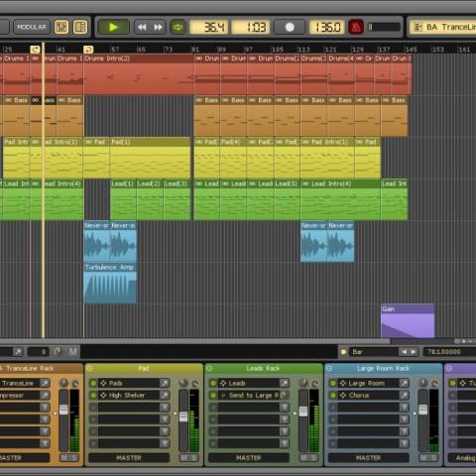Viewport: 476px width, 476px height.
Task: Open the MODULAR view
Action: coord(32,27)
